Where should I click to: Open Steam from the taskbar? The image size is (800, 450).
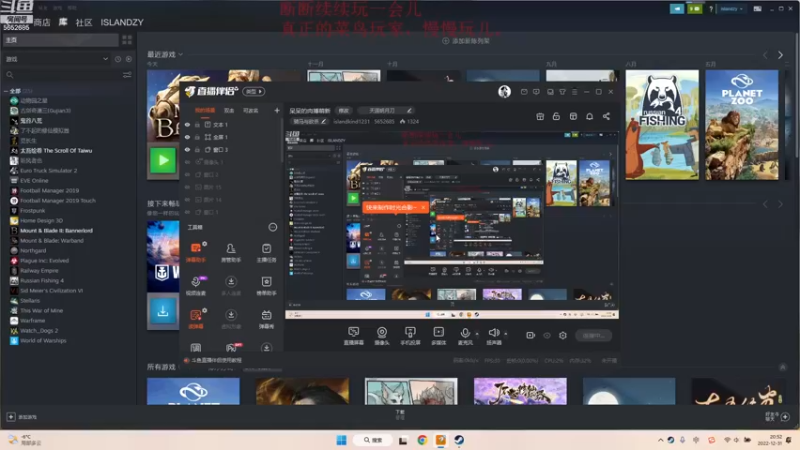459,440
